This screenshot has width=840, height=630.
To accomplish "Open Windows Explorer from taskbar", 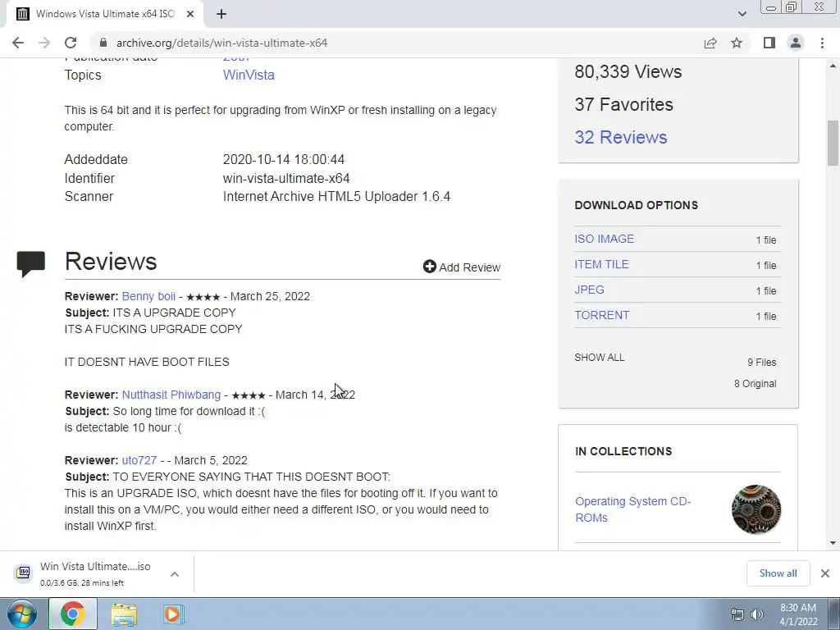I will tap(124, 614).
